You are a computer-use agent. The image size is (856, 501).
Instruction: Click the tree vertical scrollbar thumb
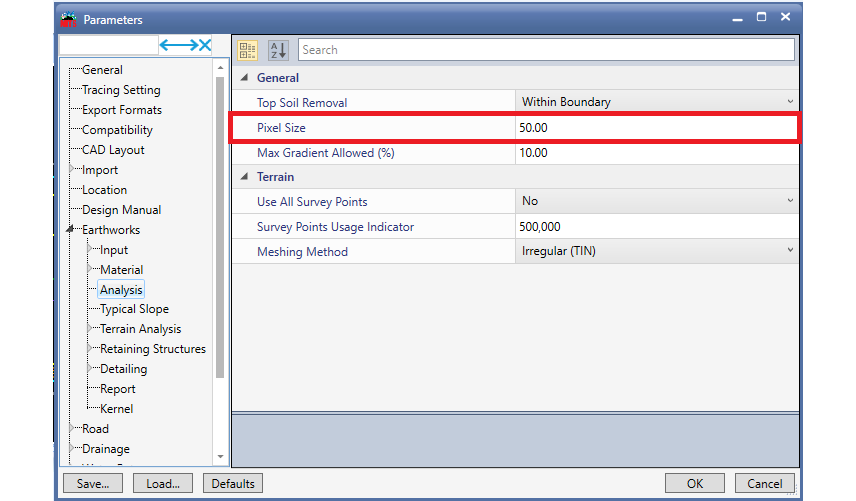coord(221,227)
